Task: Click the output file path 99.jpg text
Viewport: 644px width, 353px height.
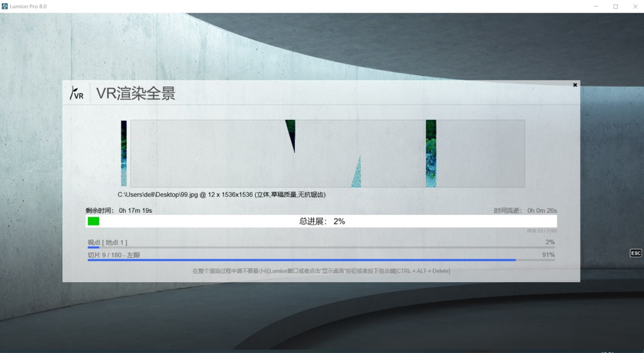Action: pyautogui.click(x=221, y=195)
